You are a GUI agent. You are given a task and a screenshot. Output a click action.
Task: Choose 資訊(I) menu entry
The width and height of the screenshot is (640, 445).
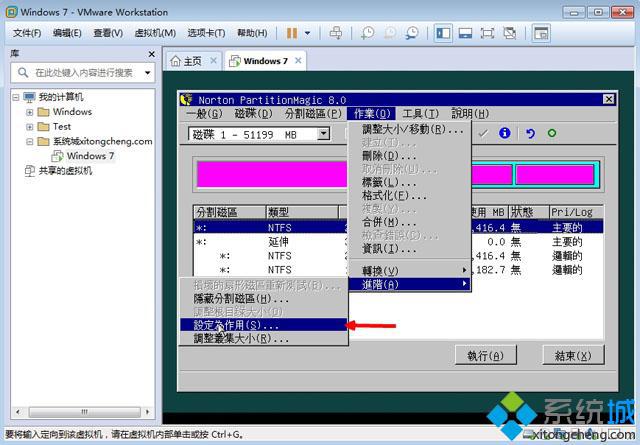[409, 248]
